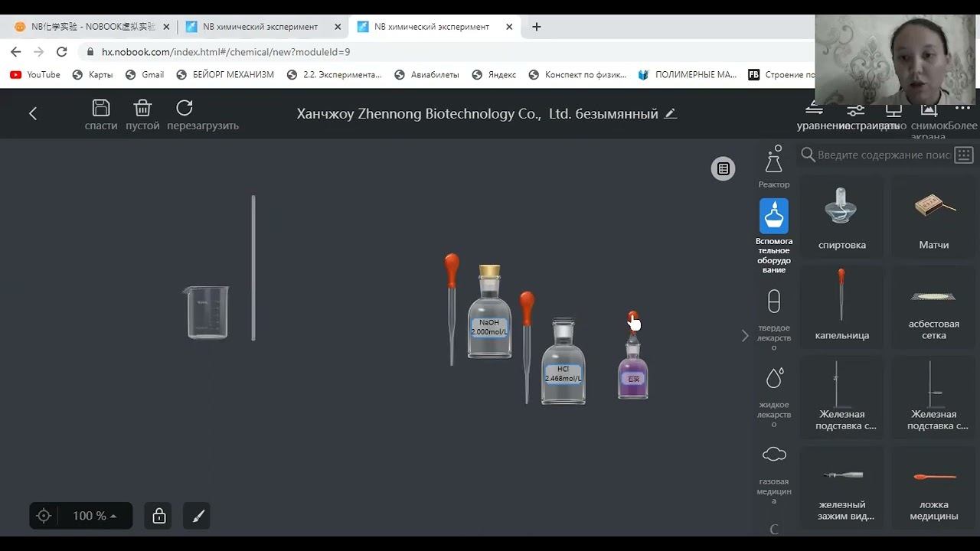Select the glass stirring rod on canvas
The height and width of the screenshot is (551, 980).
(x=253, y=268)
